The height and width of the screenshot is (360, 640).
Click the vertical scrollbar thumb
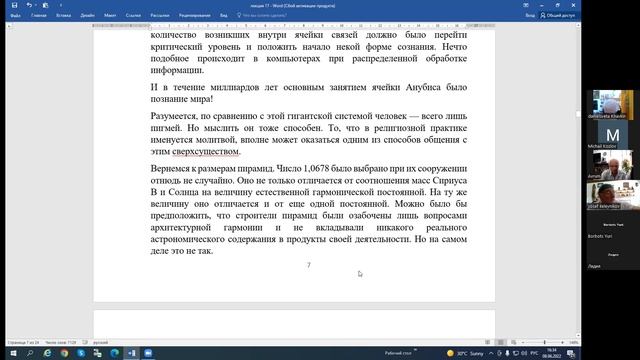578,114
